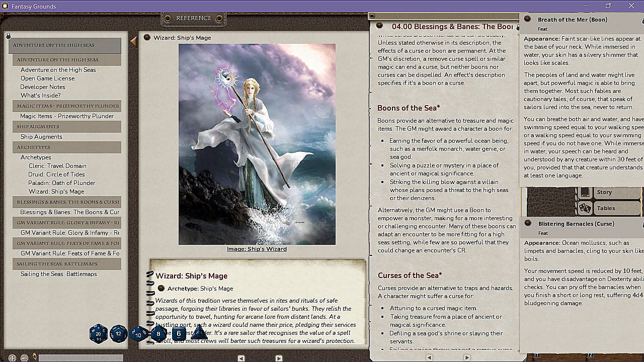Open Blessings & Banes: The Boons page

[x=70, y=212]
